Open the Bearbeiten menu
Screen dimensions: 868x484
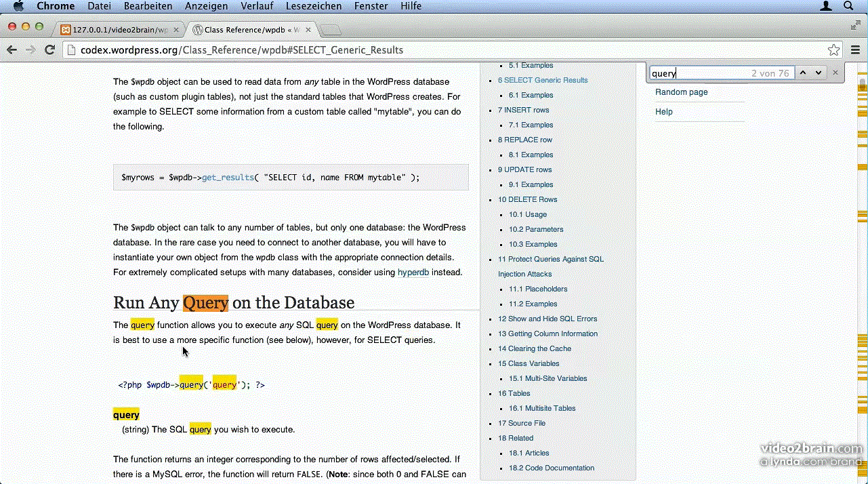coord(148,6)
